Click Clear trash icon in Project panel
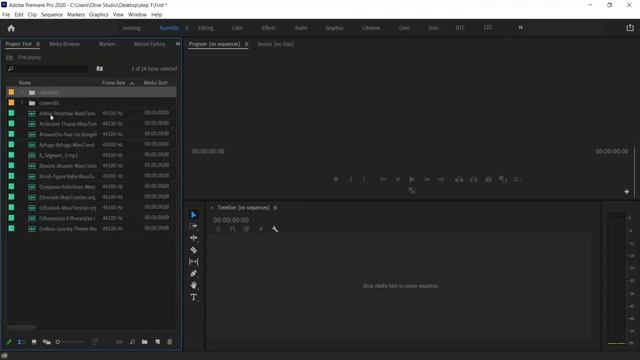 click(x=170, y=342)
